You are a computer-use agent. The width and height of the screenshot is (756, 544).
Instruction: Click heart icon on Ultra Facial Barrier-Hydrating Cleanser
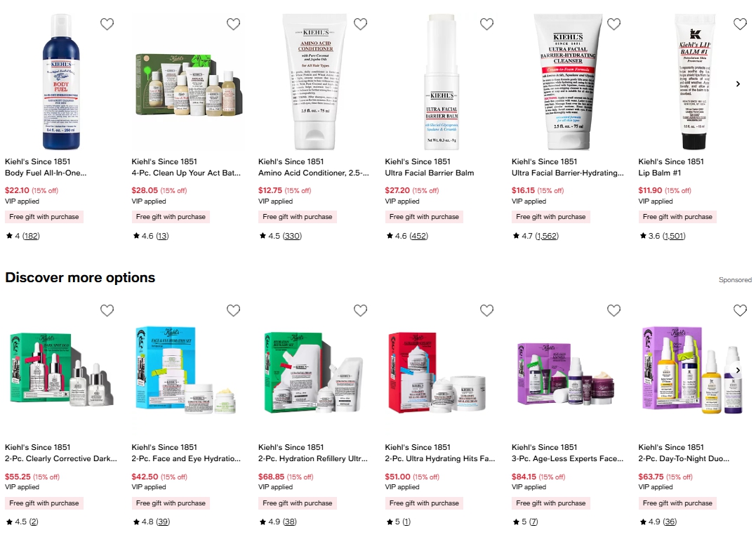614,24
